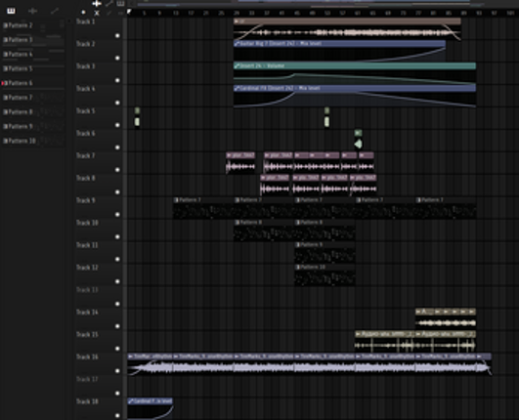Screen dimensions: 519x420
Task: Select Pattern 7 in the picker
Action: tap(32, 98)
